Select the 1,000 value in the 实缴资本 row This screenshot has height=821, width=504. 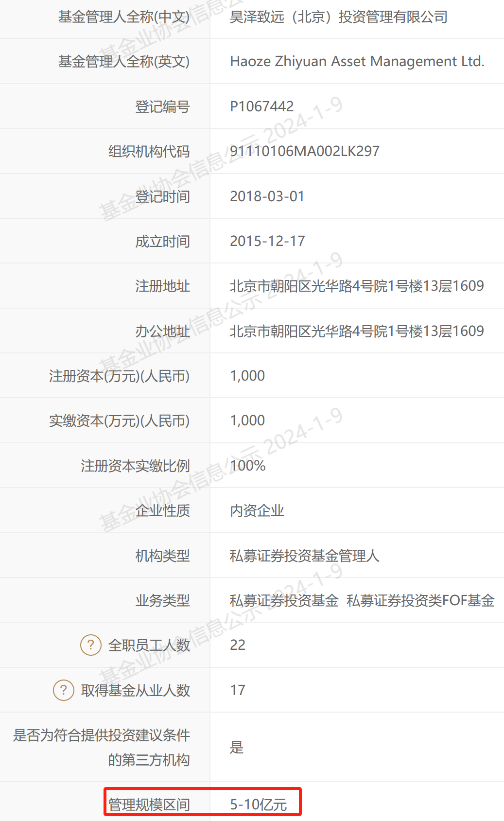click(247, 420)
